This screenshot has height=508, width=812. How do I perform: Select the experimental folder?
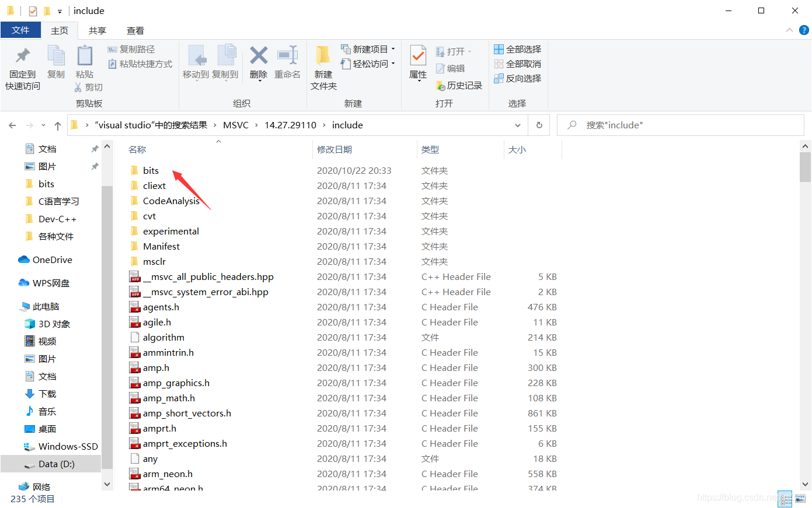point(171,232)
